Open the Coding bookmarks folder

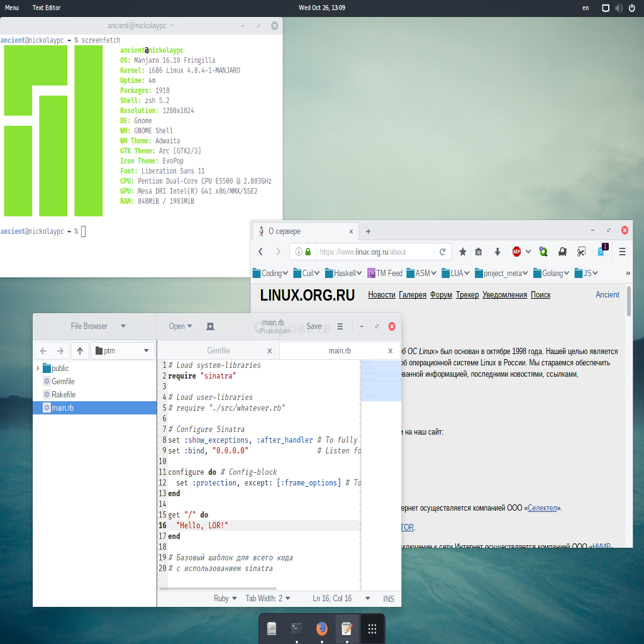[x=270, y=273]
